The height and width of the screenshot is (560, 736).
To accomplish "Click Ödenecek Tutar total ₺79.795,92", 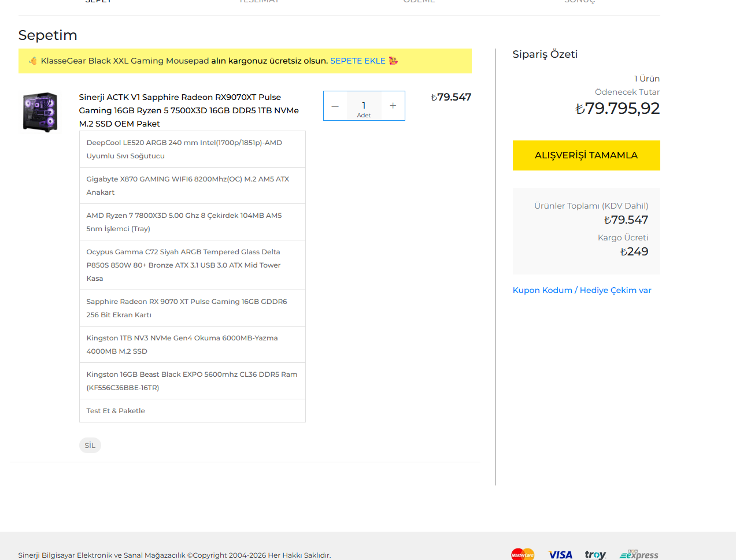I will pyautogui.click(x=617, y=108).
